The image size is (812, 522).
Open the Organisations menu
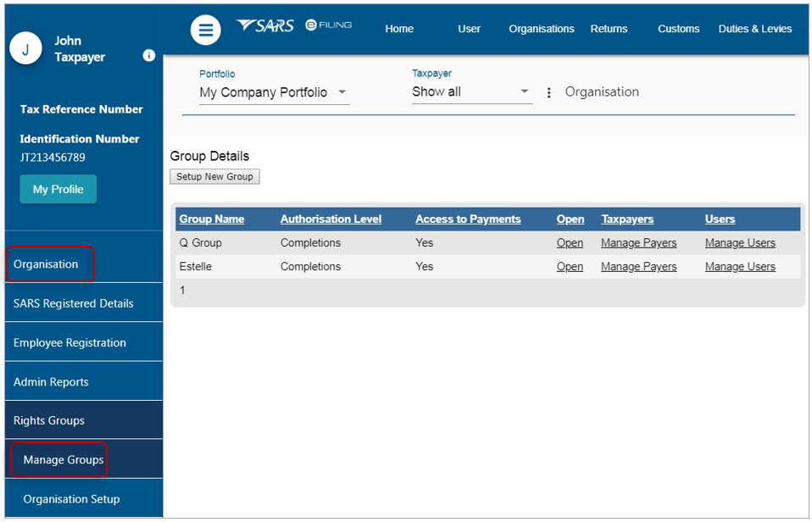coord(541,29)
